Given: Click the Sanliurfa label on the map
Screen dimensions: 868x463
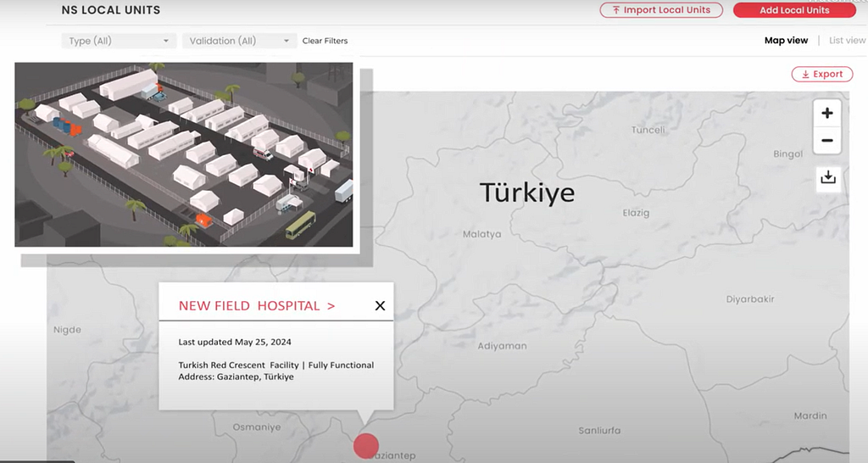Looking at the screenshot, I should point(599,430).
